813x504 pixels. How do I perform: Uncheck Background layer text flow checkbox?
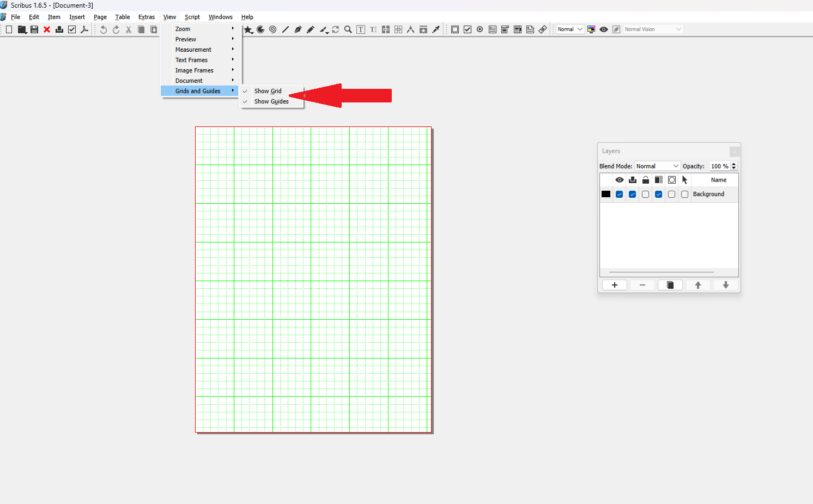[x=658, y=195]
